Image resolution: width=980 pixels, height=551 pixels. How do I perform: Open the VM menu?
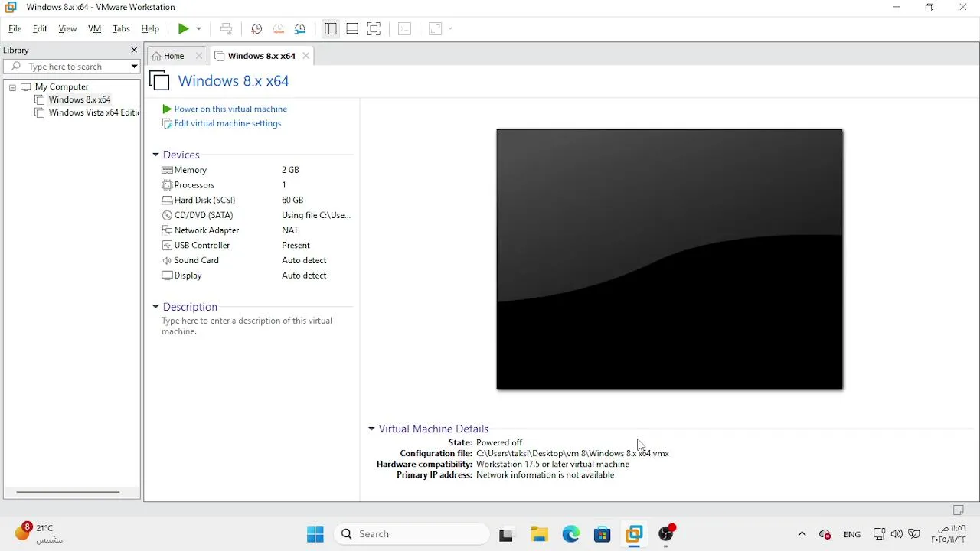[x=95, y=29]
